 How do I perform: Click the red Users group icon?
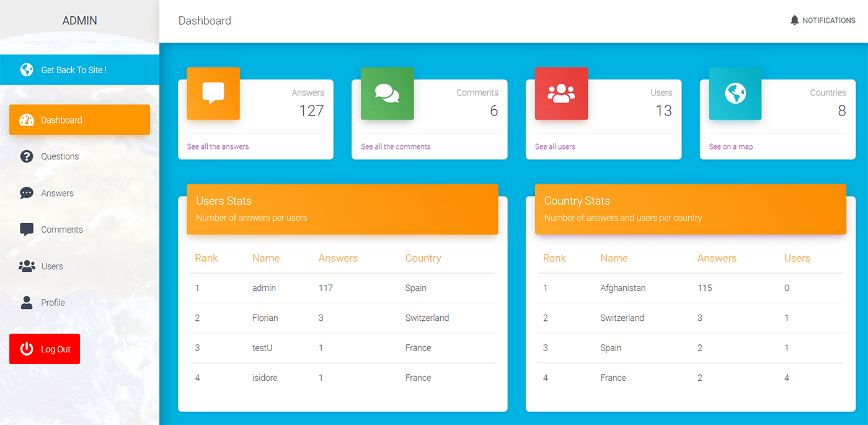click(561, 94)
